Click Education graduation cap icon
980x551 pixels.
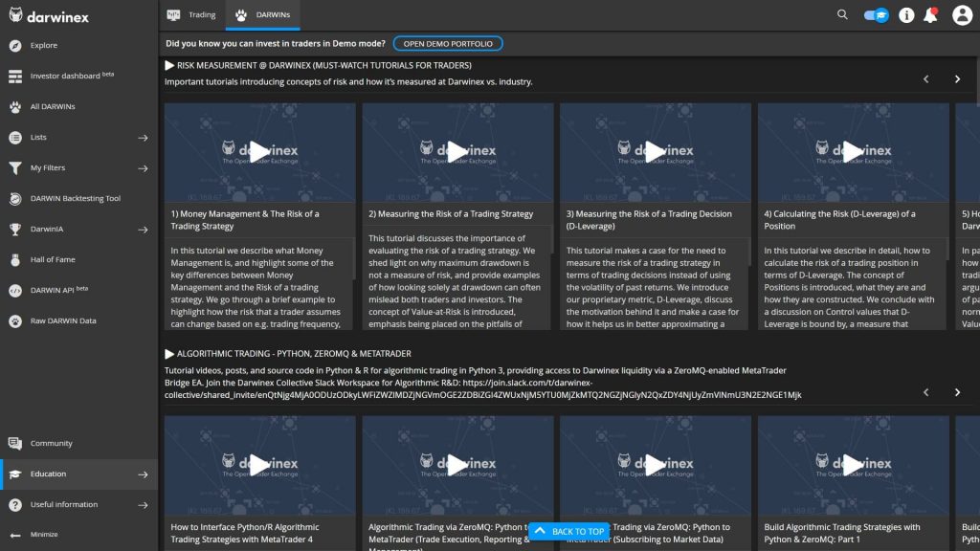tap(15, 474)
